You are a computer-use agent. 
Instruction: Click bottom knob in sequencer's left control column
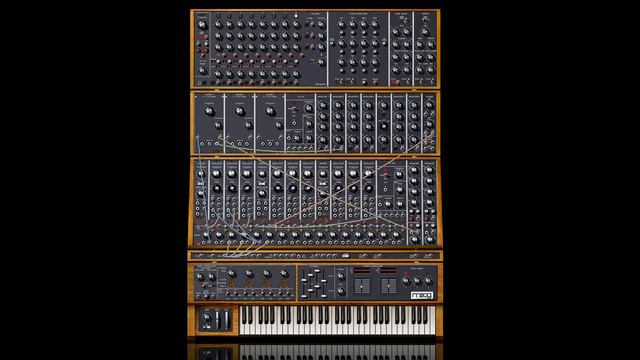click(202, 71)
